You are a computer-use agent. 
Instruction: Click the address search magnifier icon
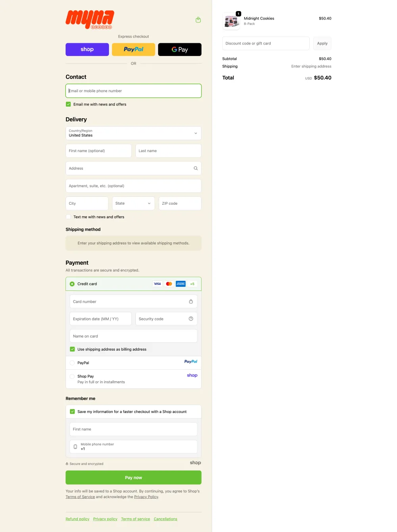(195, 168)
